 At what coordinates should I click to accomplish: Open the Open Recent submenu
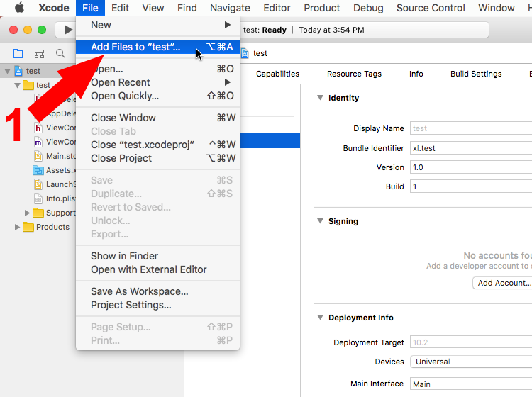coord(157,82)
